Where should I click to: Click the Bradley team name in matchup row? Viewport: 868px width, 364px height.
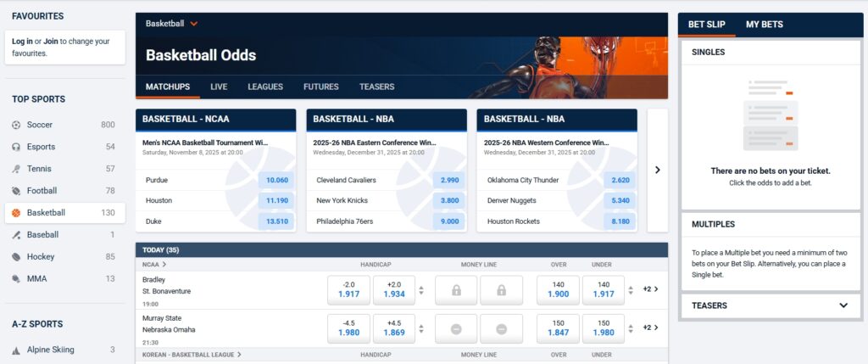click(x=154, y=280)
